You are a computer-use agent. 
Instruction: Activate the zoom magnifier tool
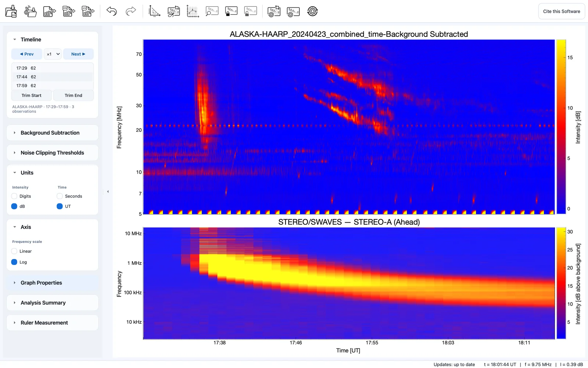[x=212, y=11]
